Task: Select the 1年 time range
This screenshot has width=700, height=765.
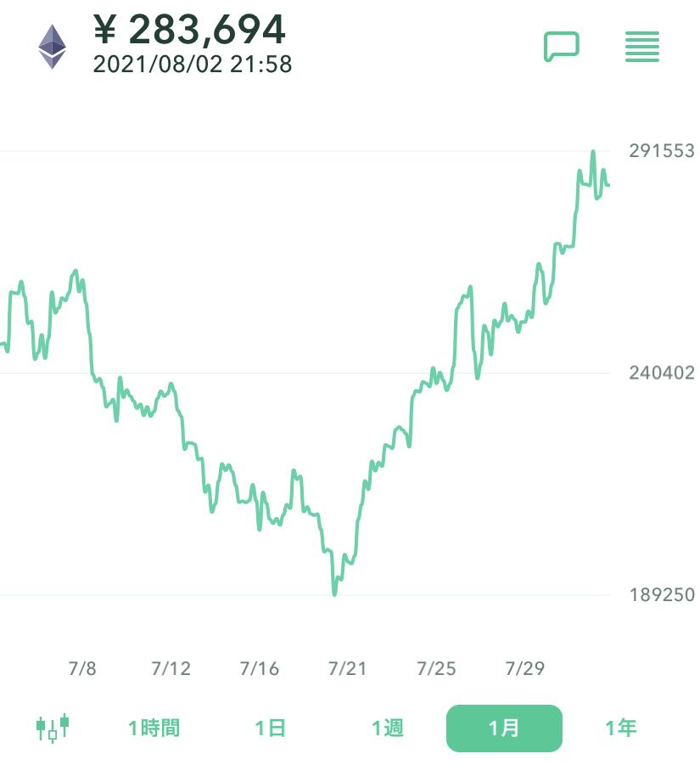Action: 621,728
